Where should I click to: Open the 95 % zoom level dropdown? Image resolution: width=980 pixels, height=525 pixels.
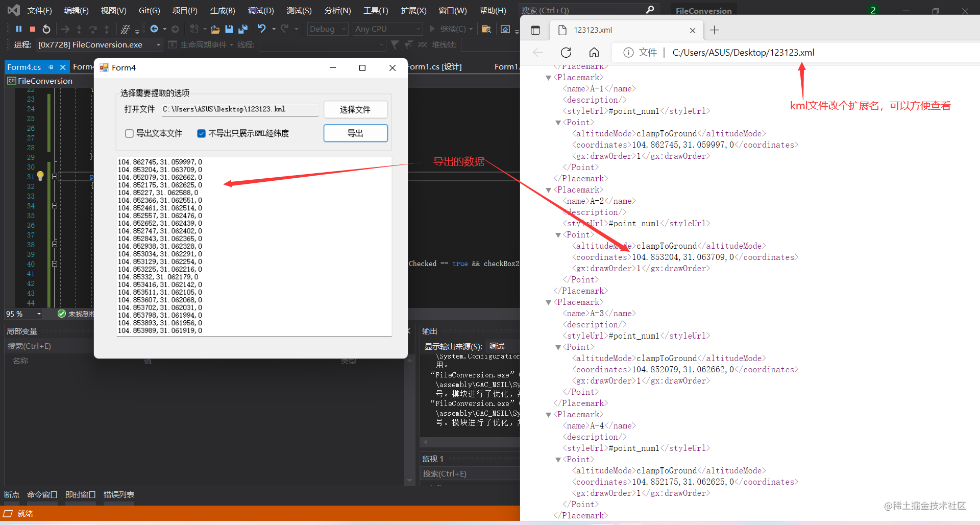point(23,314)
